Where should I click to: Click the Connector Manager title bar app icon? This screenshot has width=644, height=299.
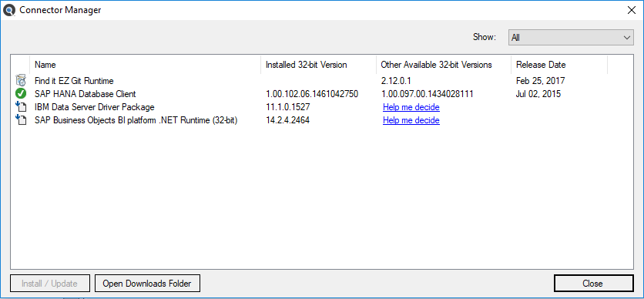[x=9, y=10]
